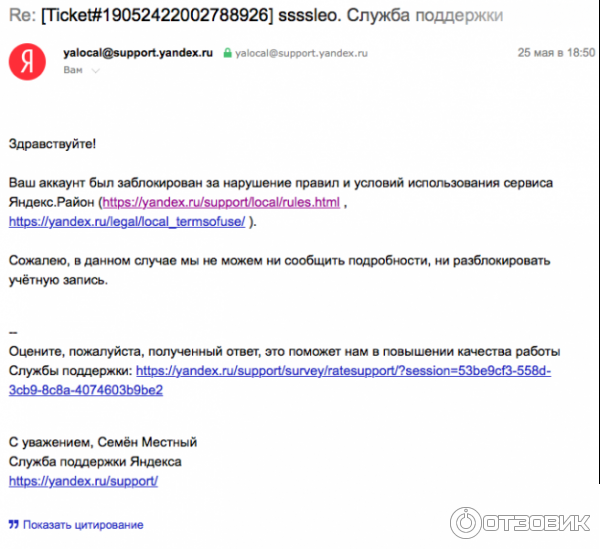Click the quotation marks icon
The image size is (600, 549).
point(13,524)
